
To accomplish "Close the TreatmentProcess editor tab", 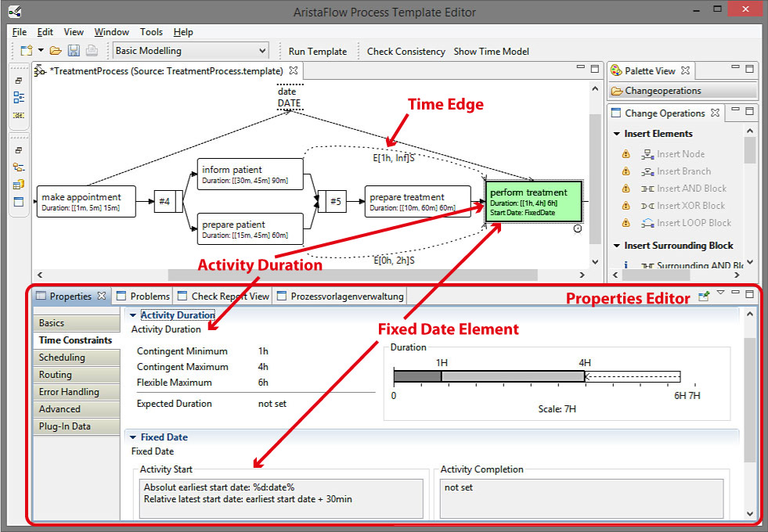I will 294,70.
